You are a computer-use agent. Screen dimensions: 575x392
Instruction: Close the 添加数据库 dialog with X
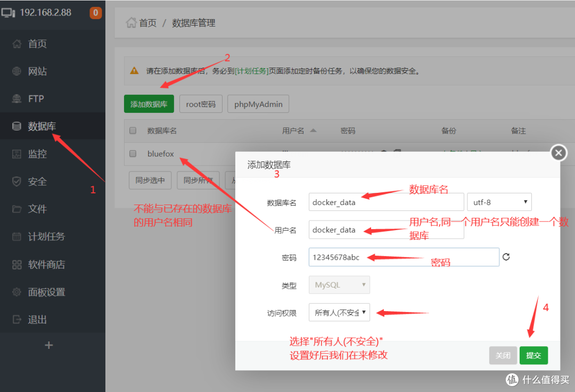558,152
